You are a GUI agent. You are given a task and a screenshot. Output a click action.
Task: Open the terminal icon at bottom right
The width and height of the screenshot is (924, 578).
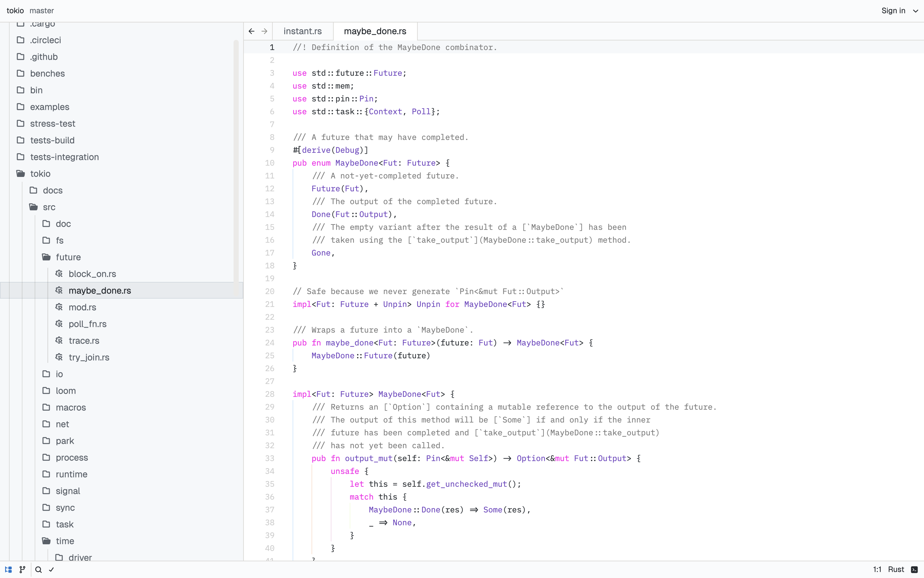(914, 570)
